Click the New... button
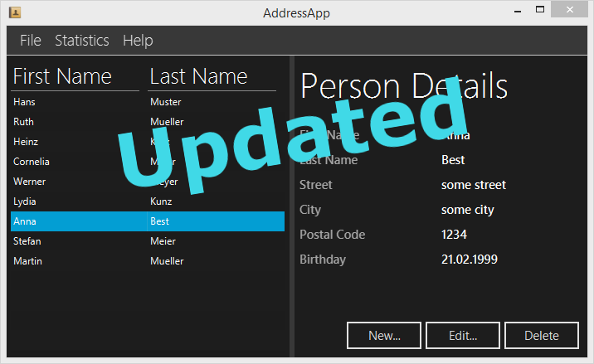Image resolution: width=594 pixels, height=364 pixels. (384, 335)
